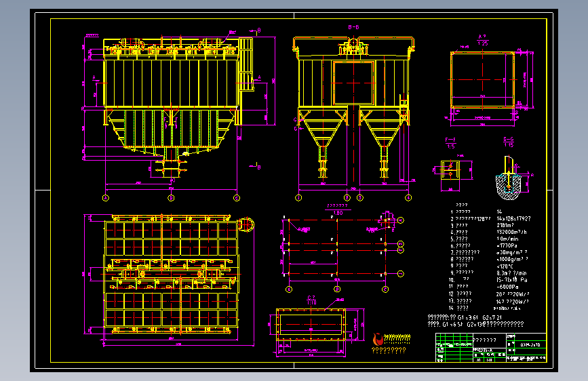Click the lower B section cut marker
This screenshot has height=381, width=588.
click(256, 165)
